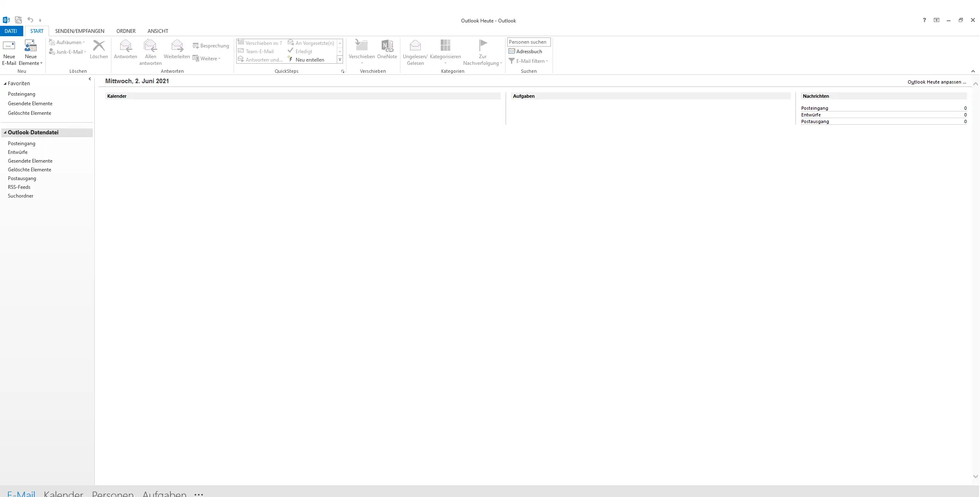Click the Neu erstellen quick step
This screenshot has height=497, width=980.
coord(309,59)
